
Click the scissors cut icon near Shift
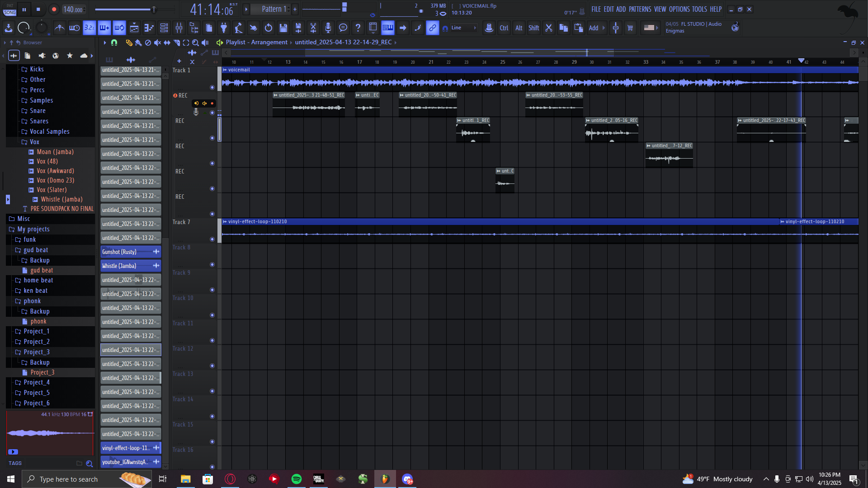[549, 28]
